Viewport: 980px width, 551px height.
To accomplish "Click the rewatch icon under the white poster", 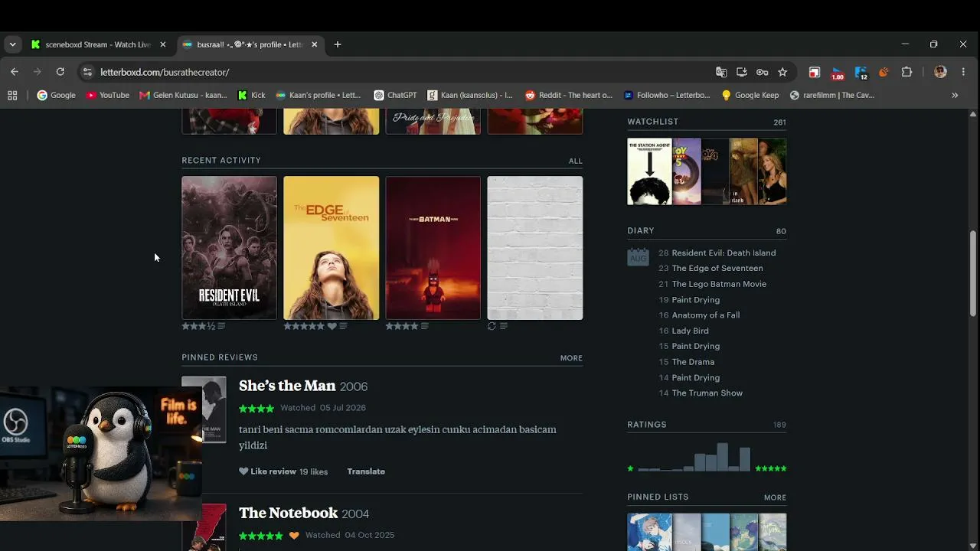I will [492, 326].
